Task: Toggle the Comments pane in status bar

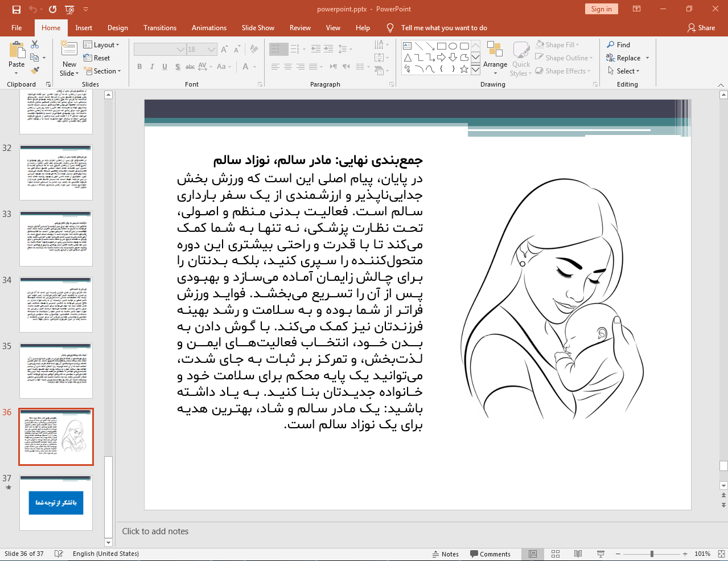Action: (490, 554)
